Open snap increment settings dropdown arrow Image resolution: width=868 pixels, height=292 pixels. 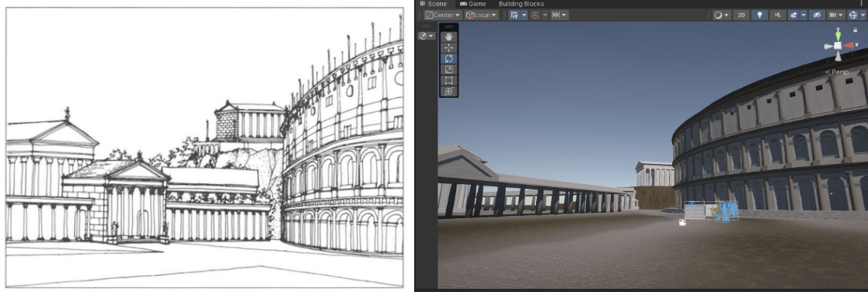click(545, 15)
